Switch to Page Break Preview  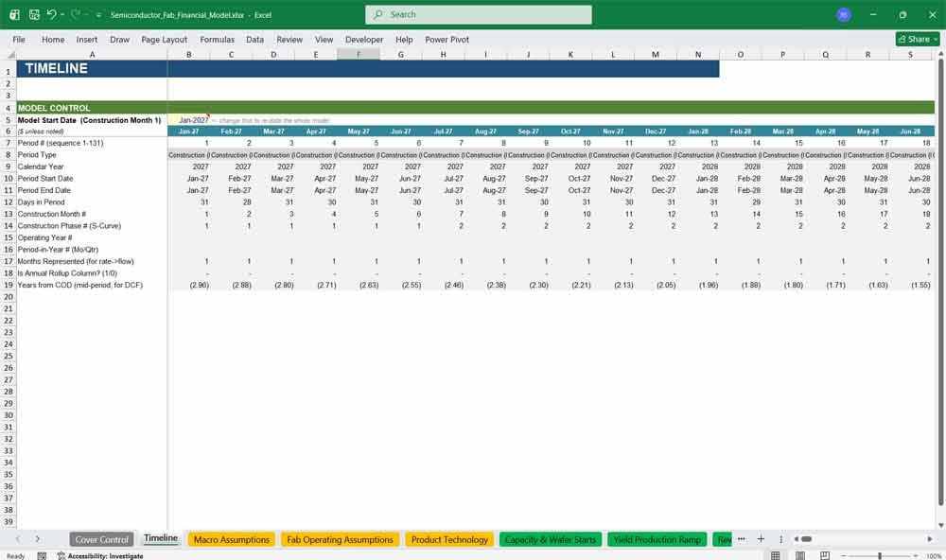click(825, 555)
